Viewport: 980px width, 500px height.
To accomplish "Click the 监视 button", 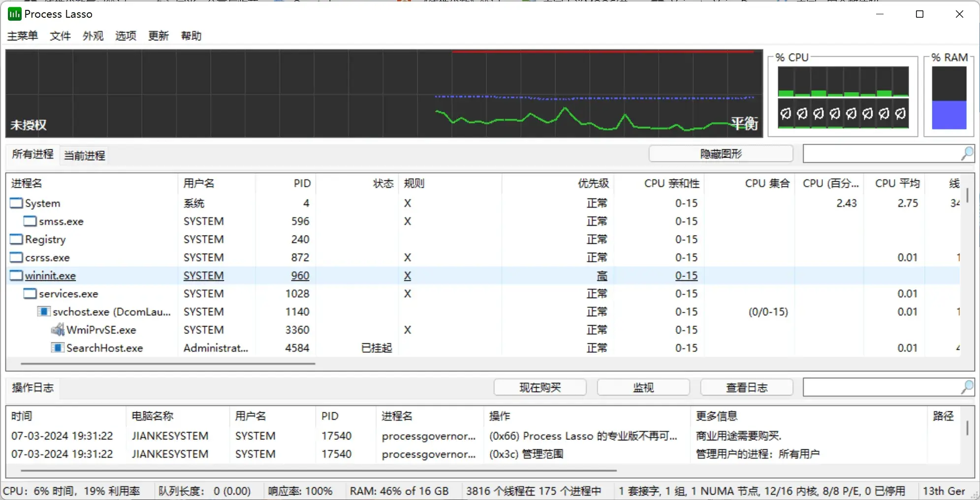I will tap(643, 388).
